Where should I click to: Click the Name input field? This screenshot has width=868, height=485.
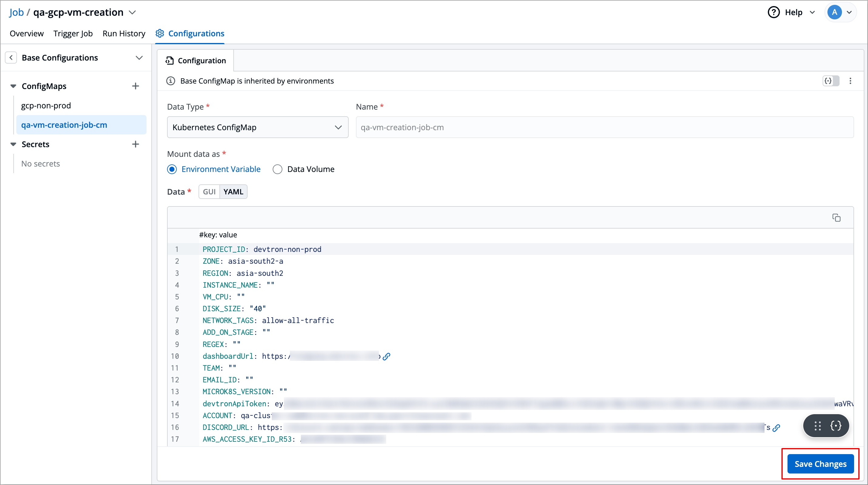(605, 127)
